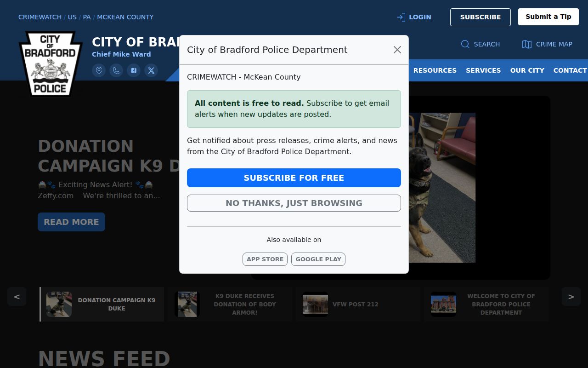Open the Google Play link
The height and width of the screenshot is (368, 588).
[318, 259]
